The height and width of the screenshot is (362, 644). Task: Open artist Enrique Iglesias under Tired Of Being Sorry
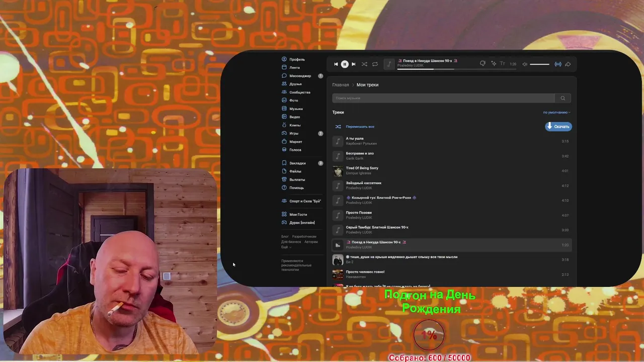click(x=359, y=173)
